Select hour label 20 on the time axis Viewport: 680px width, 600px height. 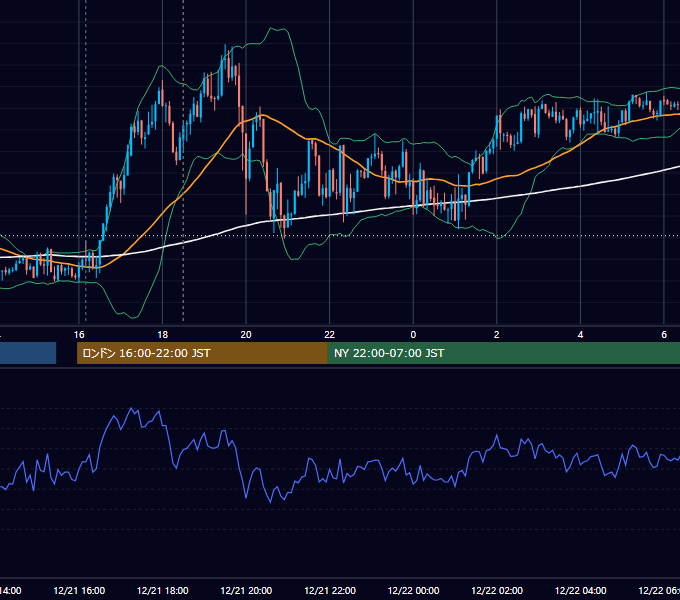point(246,335)
